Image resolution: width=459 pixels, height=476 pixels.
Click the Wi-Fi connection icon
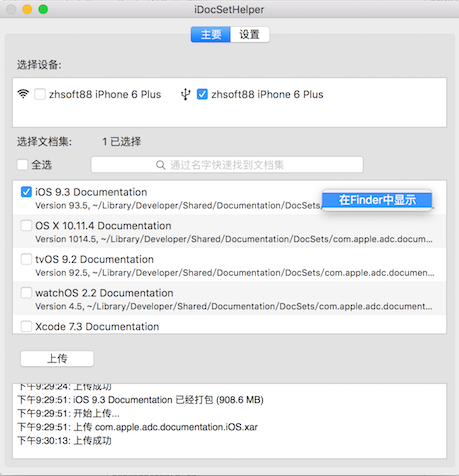click(23, 94)
